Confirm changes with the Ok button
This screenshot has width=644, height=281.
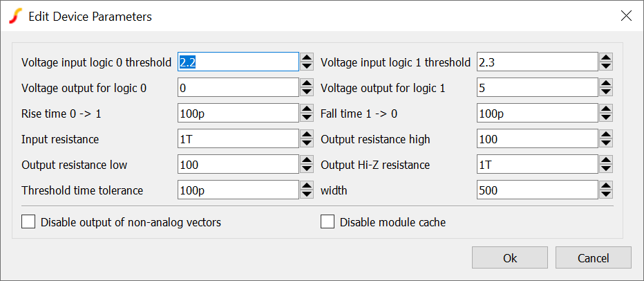(510, 258)
